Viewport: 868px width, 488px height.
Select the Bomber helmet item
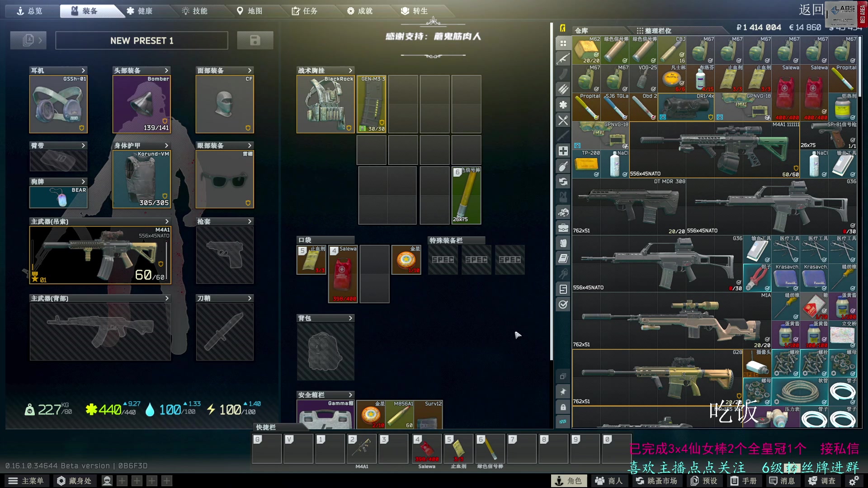click(x=142, y=104)
